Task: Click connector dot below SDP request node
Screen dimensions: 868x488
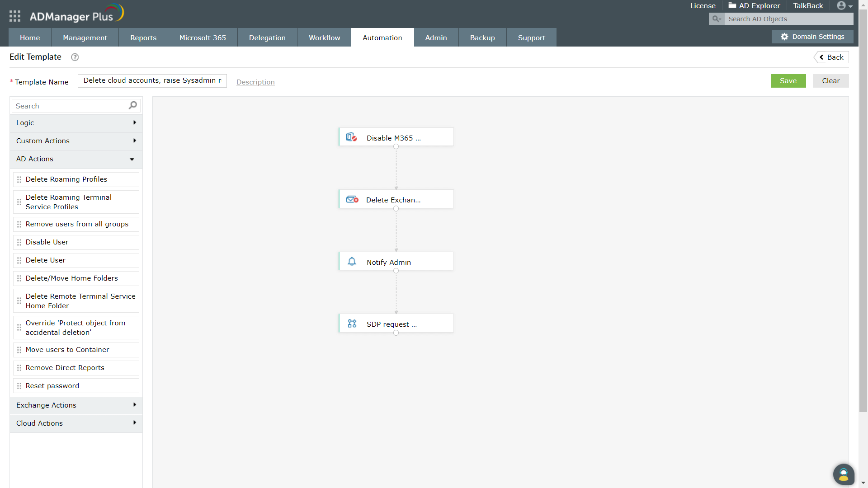Action: (x=396, y=333)
